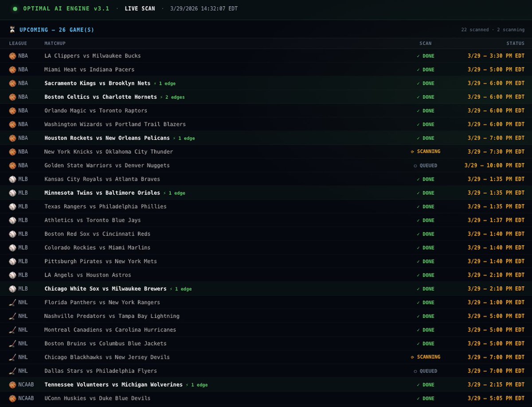Click basketball icon in New York Knicks row

(x=12, y=152)
